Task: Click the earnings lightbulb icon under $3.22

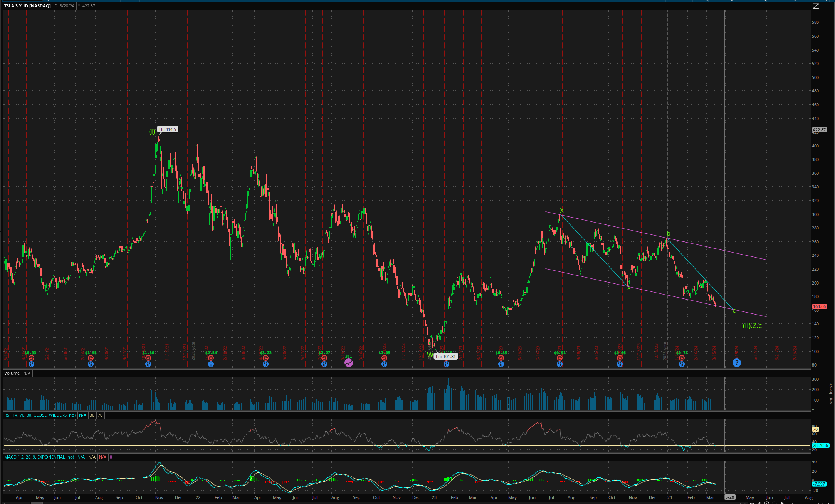Action: (x=265, y=364)
